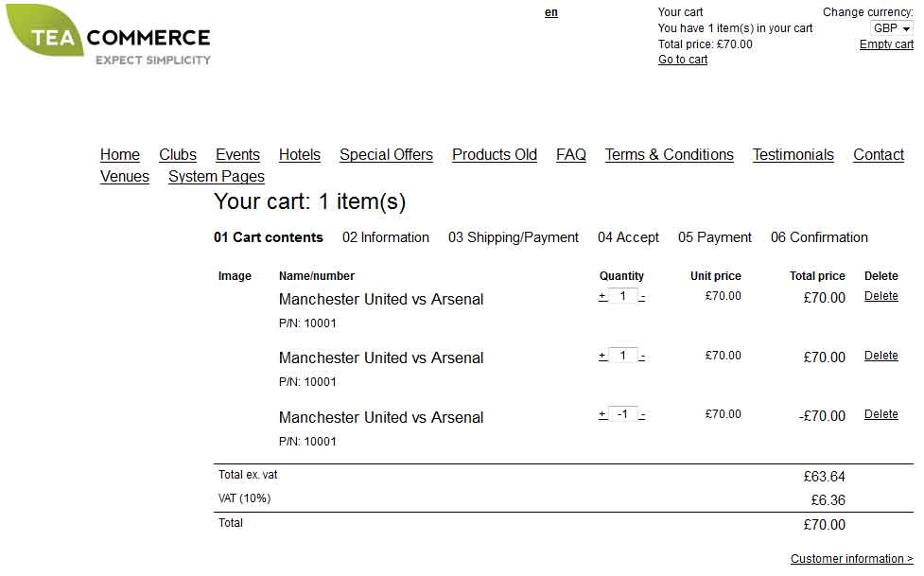Empty the cart
Screen dimensions: 924x576
coord(886,44)
